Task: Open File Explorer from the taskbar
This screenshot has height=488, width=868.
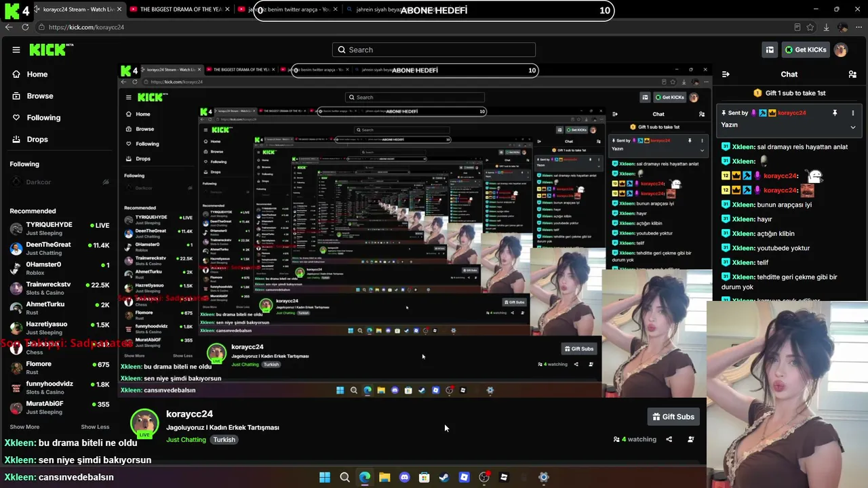Action: coord(384,477)
